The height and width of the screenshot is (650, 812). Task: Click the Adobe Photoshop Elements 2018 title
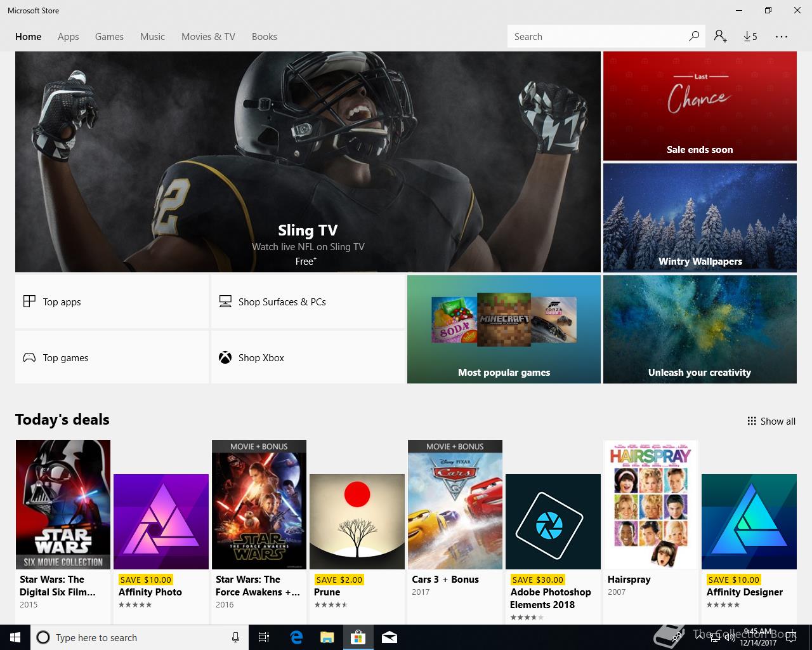[x=551, y=599]
